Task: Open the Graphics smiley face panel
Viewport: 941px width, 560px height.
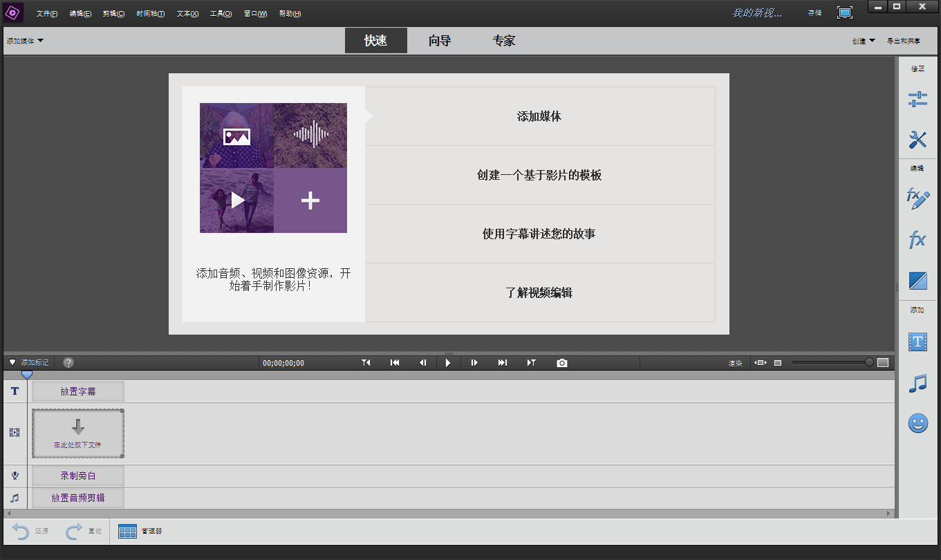Action: click(x=917, y=424)
